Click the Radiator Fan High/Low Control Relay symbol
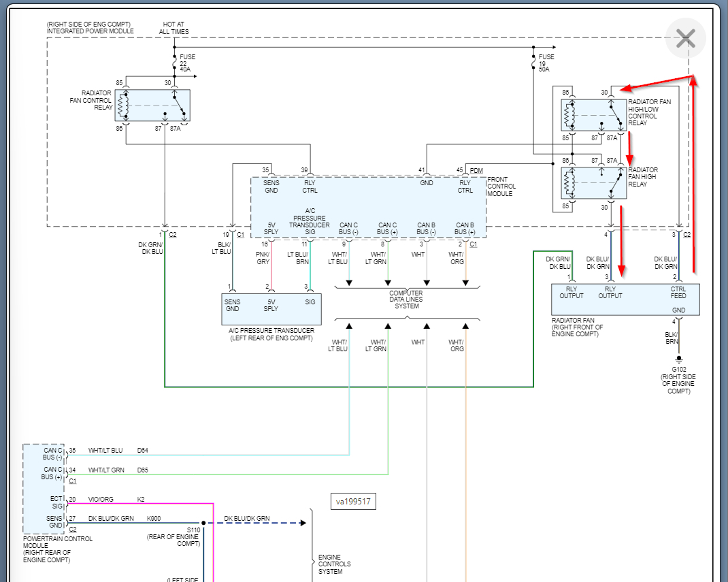Viewport: 728px width, 582px height. [593, 114]
